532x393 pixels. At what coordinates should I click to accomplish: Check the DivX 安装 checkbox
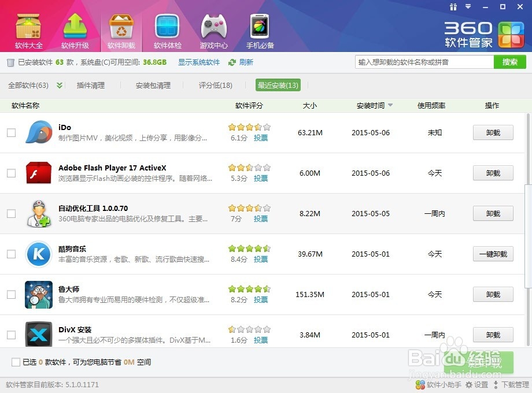point(11,335)
